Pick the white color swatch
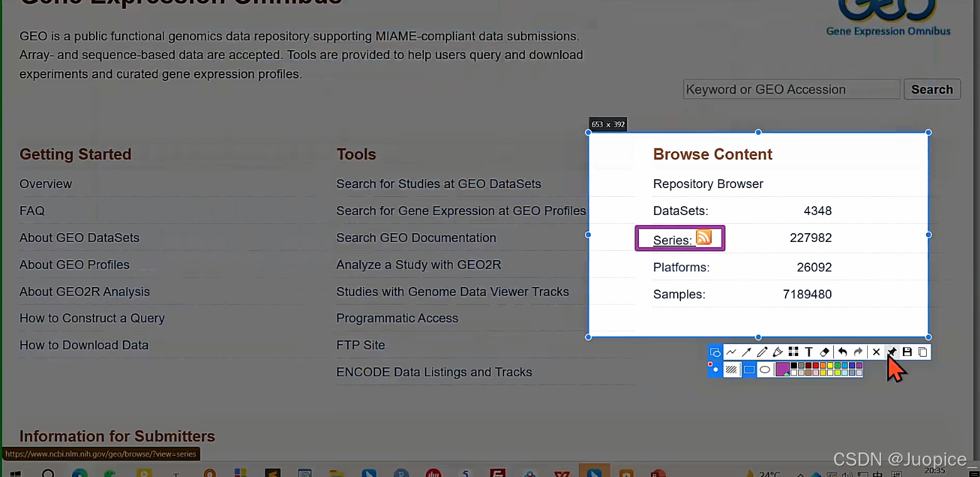Screen dimensions: 980x477 tap(794, 373)
